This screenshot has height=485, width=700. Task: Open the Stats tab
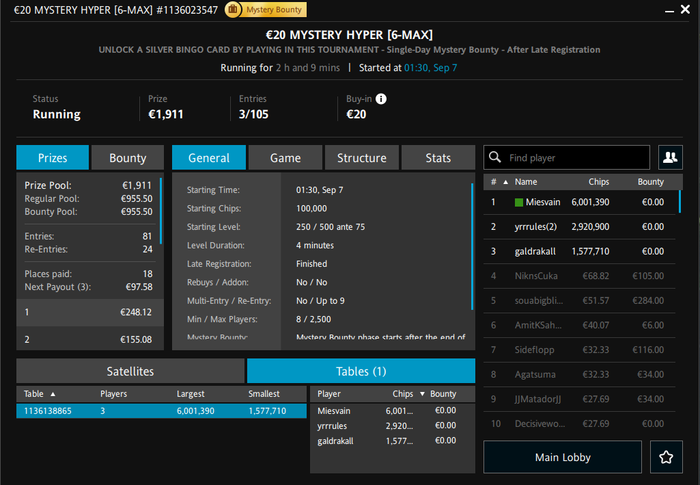click(438, 158)
